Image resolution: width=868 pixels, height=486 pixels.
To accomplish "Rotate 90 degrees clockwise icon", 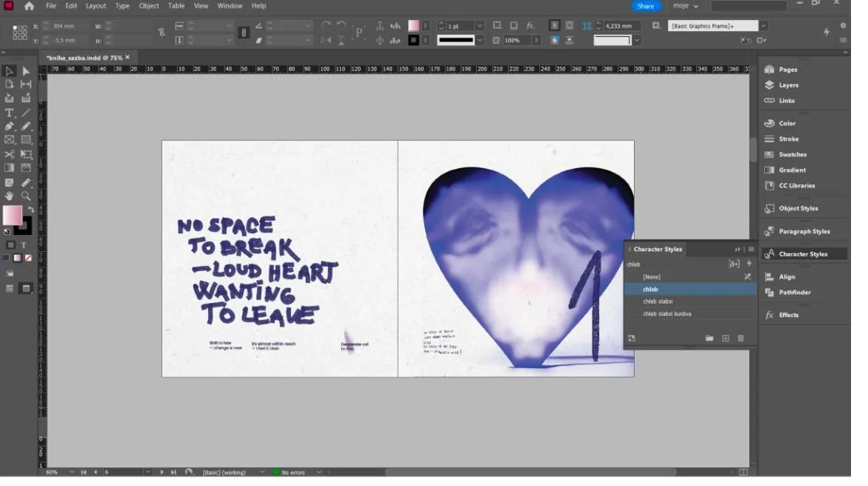I will click(326, 25).
